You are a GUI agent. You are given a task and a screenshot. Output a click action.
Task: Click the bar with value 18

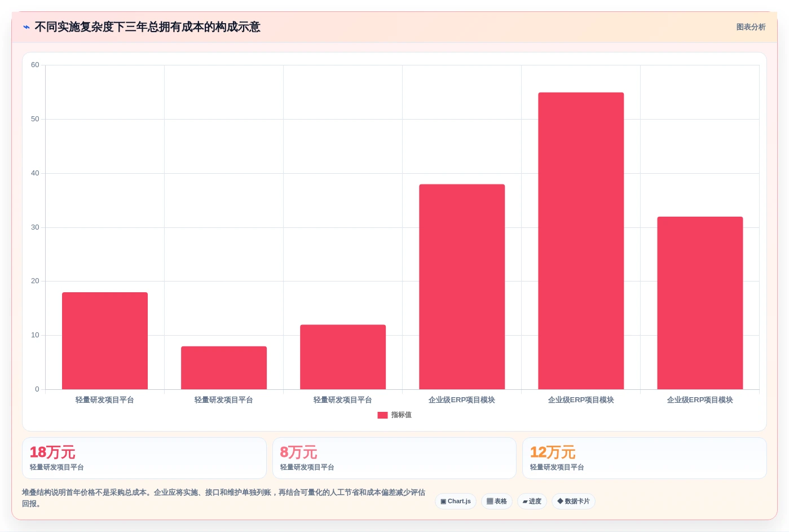pos(105,341)
